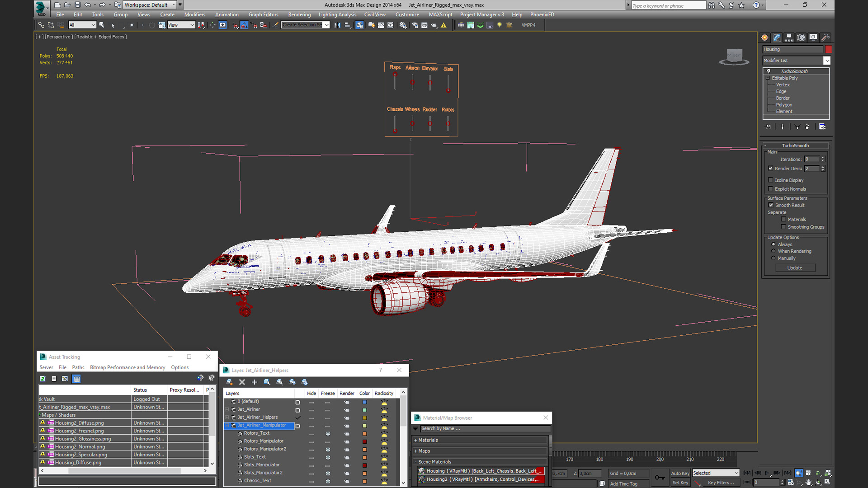This screenshot has width=868, height=488.
Task: Toggle TurboSmooth modifier lightbulb
Action: tap(769, 71)
